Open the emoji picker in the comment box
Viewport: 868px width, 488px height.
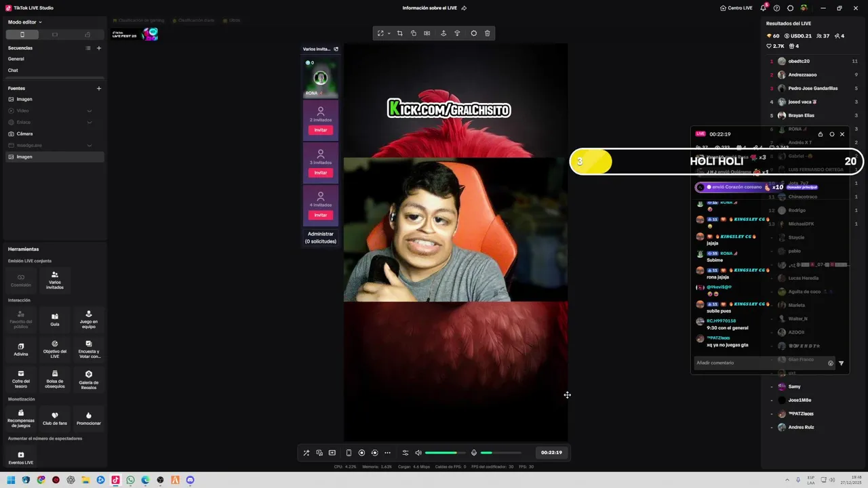coord(831,363)
